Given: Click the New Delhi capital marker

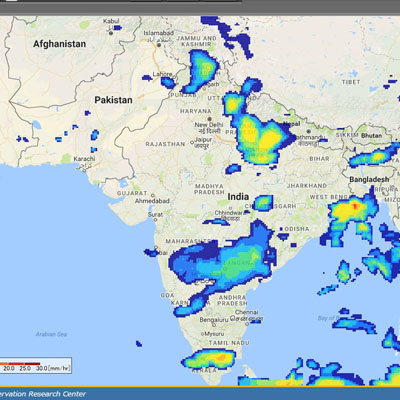Looking at the screenshot, I should point(210,119).
